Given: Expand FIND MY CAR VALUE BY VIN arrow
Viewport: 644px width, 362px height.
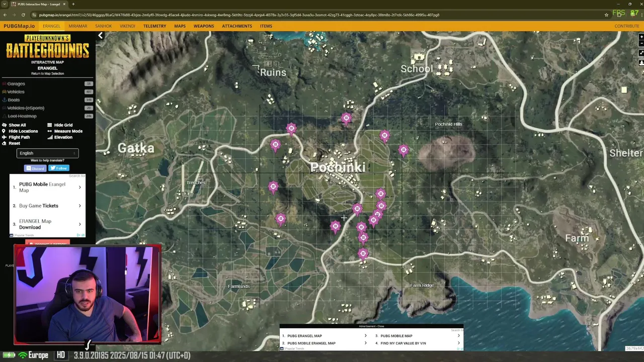Looking at the screenshot, I should pyautogui.click(x=458, y=343).
